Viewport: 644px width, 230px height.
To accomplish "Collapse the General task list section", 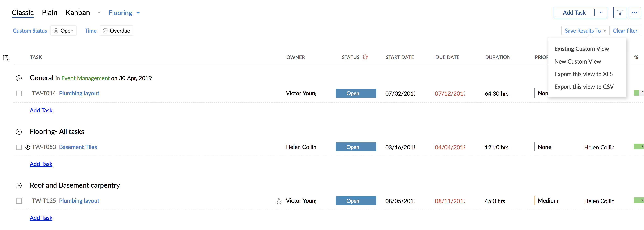I will pyautogui.click(x=19, y=78).
